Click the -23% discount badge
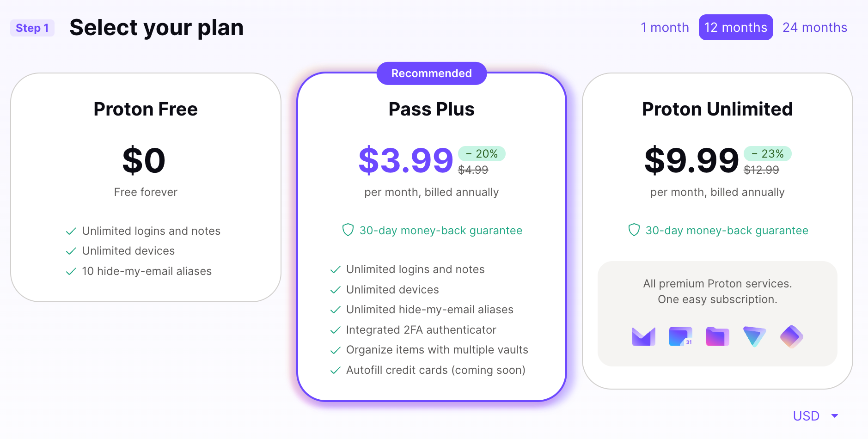 767,154
